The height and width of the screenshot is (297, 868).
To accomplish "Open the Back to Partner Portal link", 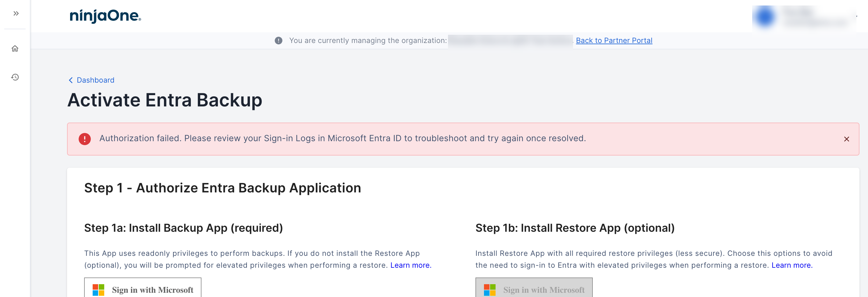I will click(614, 41).
